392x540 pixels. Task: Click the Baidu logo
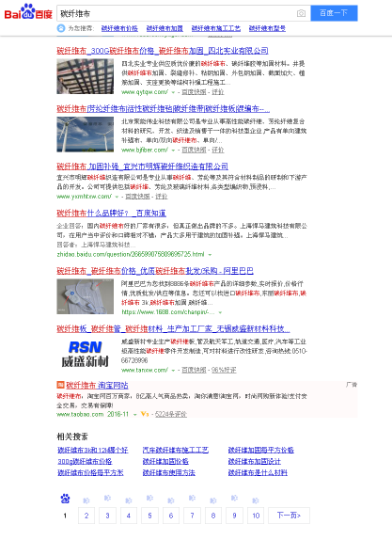(28, 12)
